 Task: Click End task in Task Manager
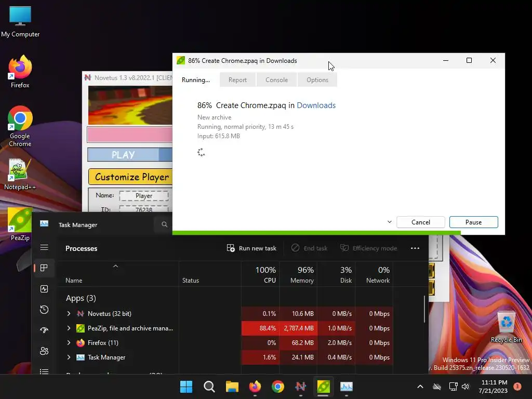pyautogui.click(x=310, y=248)
